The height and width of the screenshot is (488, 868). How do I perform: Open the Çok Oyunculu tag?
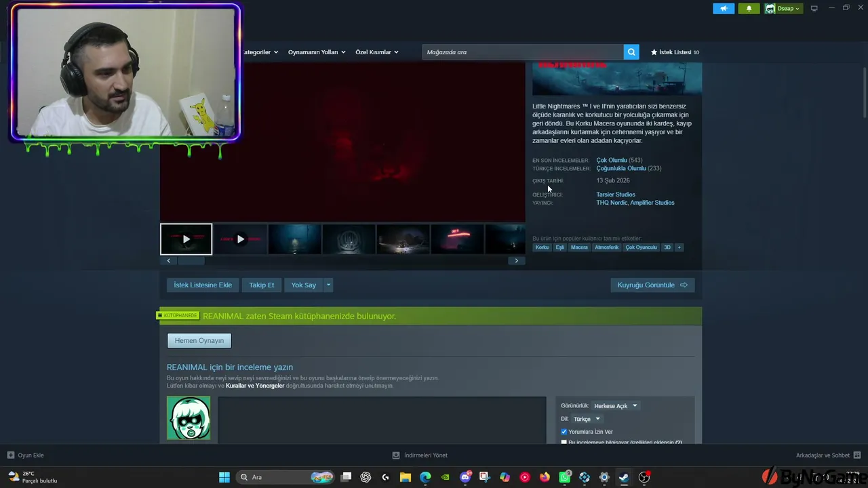(642, 247)
